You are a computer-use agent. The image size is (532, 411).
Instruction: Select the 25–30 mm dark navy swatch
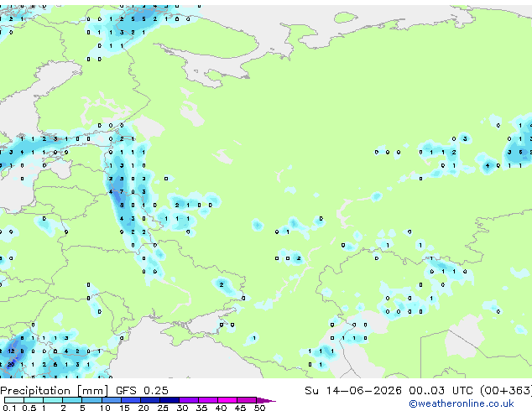click(x=169, y=400)
